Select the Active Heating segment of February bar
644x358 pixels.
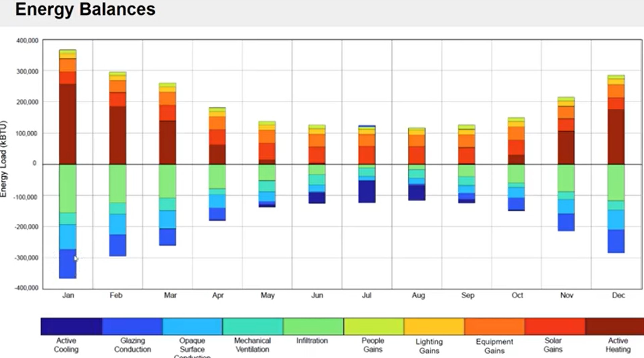tap(118, 135)
